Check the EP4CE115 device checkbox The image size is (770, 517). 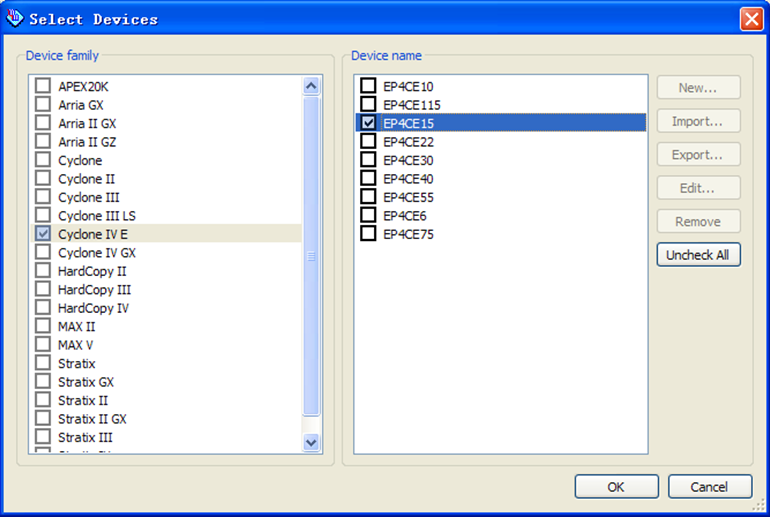point(368,104)
